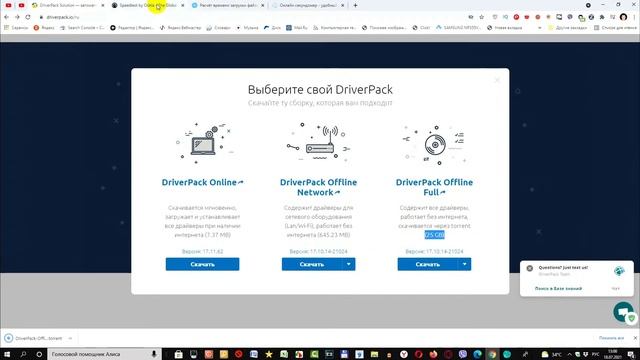Switch to second pinned YouTube tab
Screen dimensions: 640x360
[22, 5]
